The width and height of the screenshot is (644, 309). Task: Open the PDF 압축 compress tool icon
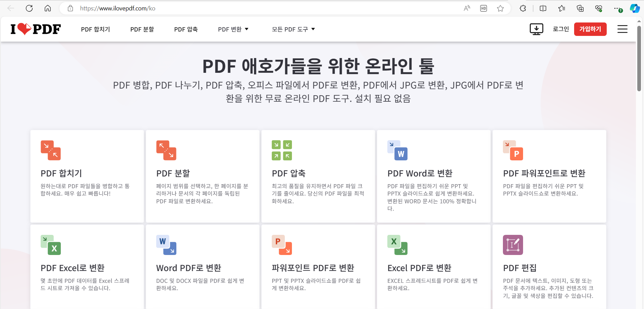point(282,150)
